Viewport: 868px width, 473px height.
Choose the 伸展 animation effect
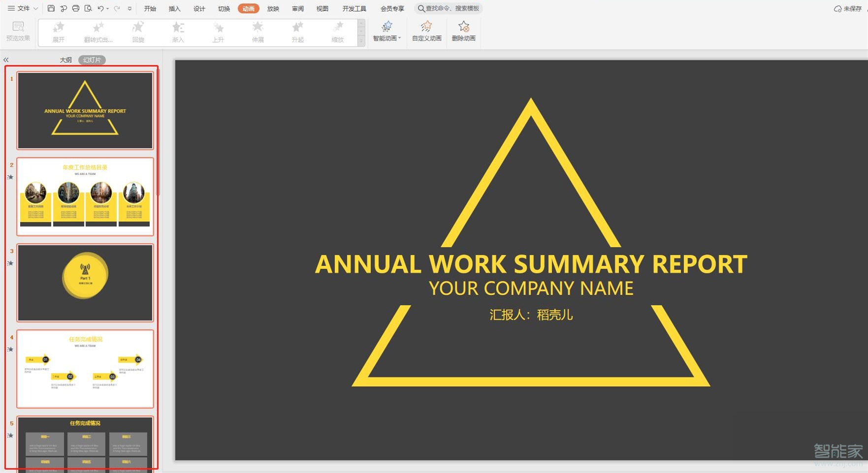[258, 32]
